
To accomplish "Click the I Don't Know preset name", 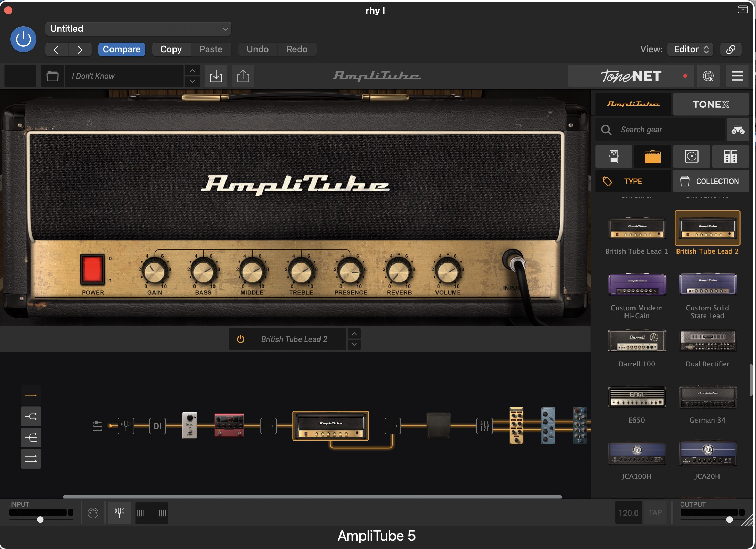I will click(125, 76).
